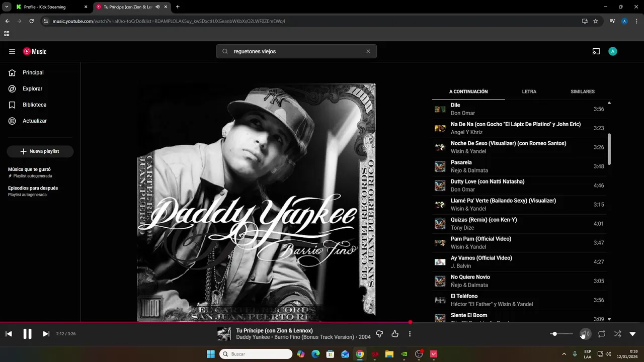Reload the current page

pos(31,21)
